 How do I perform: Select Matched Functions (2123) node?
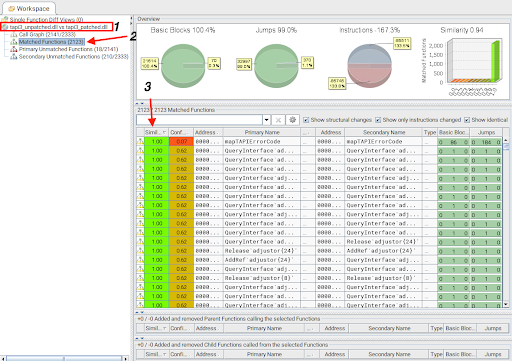point(52,42)
